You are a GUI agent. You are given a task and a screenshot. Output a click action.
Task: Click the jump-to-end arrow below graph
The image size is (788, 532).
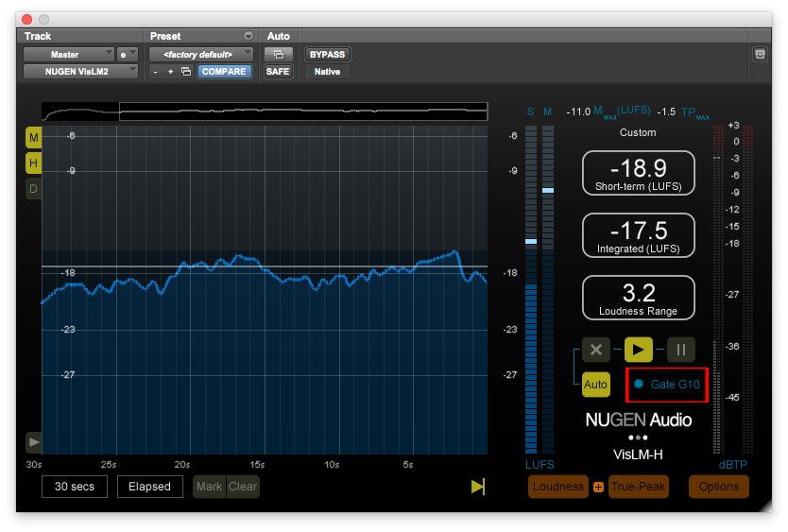pyautogui.click(x=478, y=487)
